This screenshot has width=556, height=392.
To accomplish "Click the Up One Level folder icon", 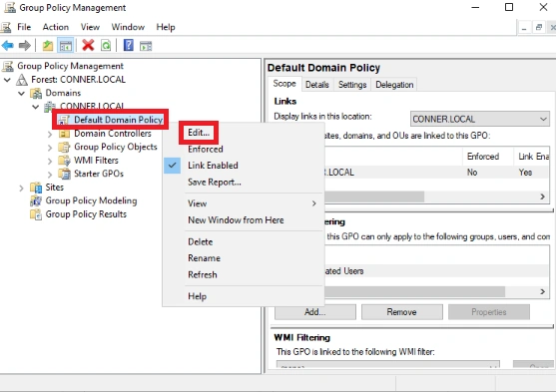I will click(48, 46).
